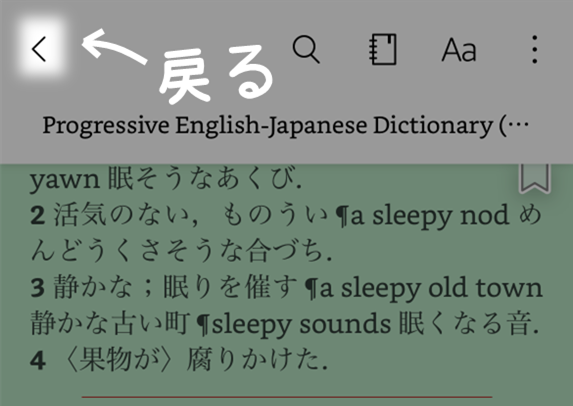This screenshot has width=573, height=406.
Task: Tap the handwritten 戻る annotation
Action: coord(216,74)
